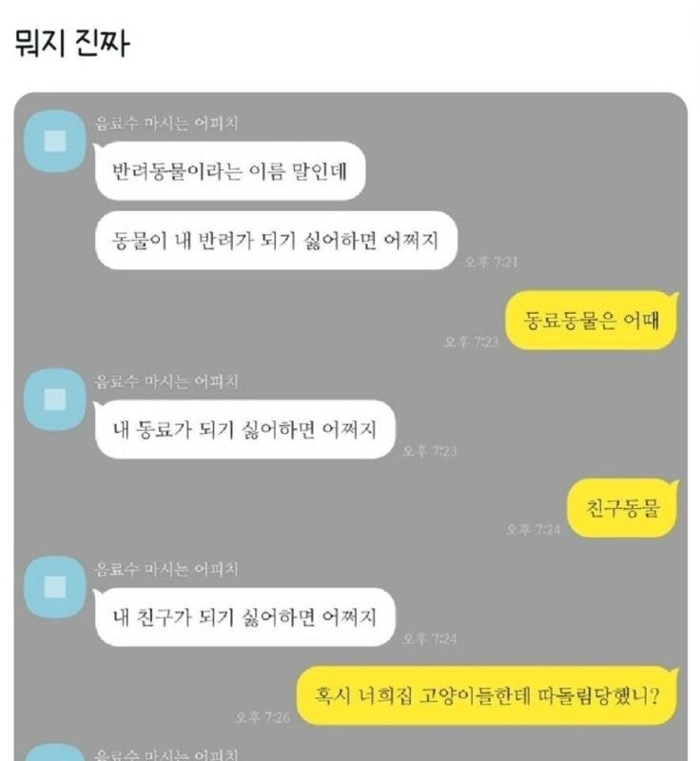Click the yellow bubble about 고양이들한테 따돌림당했니
The image size is (700, 761).
coord(488,695)
